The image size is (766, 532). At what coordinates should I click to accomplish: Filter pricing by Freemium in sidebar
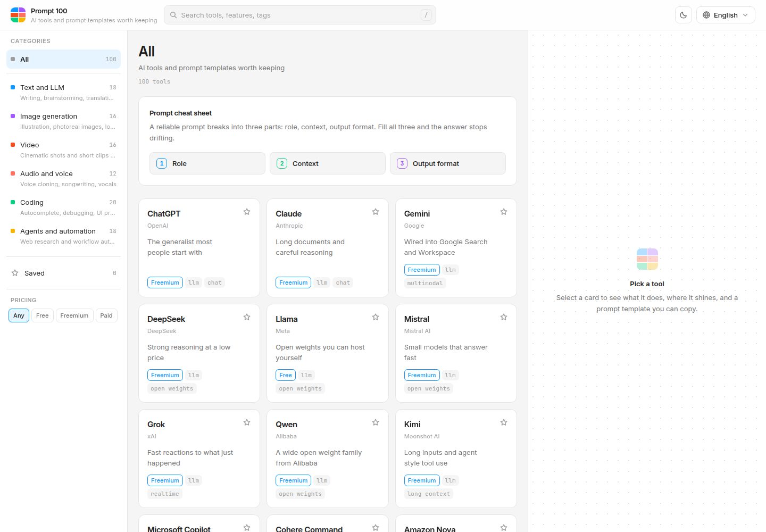tap(74, 315)
